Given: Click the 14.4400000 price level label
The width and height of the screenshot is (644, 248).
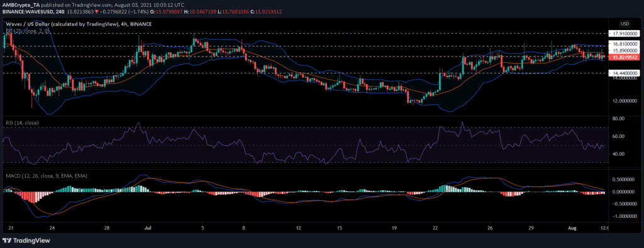Looking at the screenshot, I should tap(625, 73).
